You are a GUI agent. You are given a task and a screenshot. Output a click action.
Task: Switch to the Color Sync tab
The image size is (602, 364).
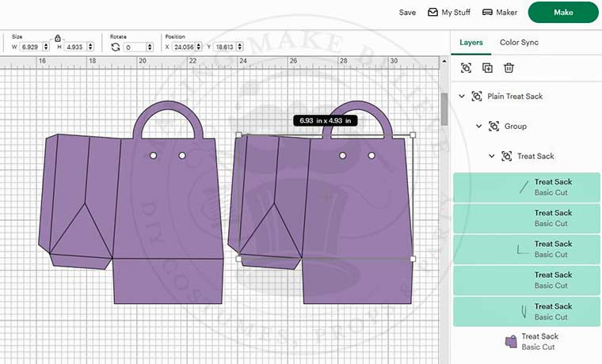(520, 43)
